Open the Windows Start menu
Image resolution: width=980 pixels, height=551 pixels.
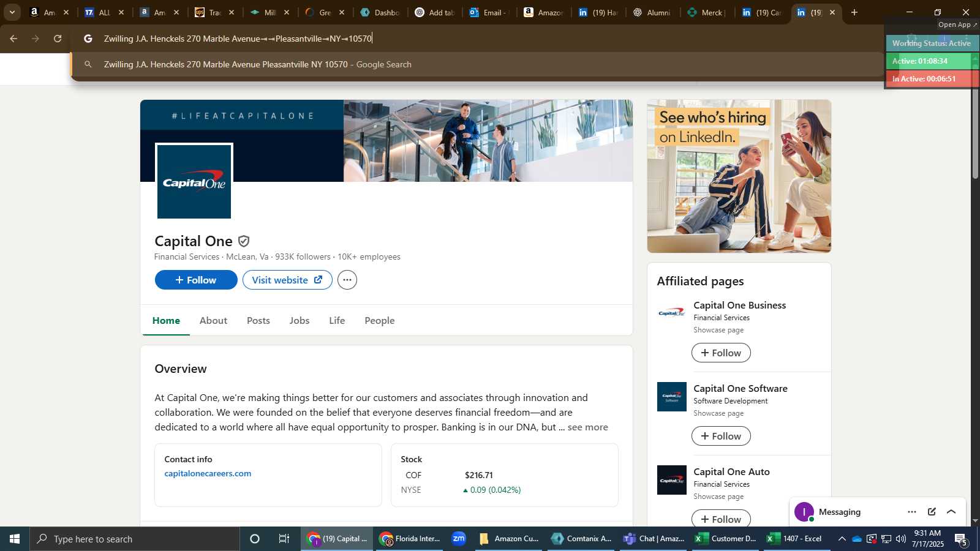(15, 539)
